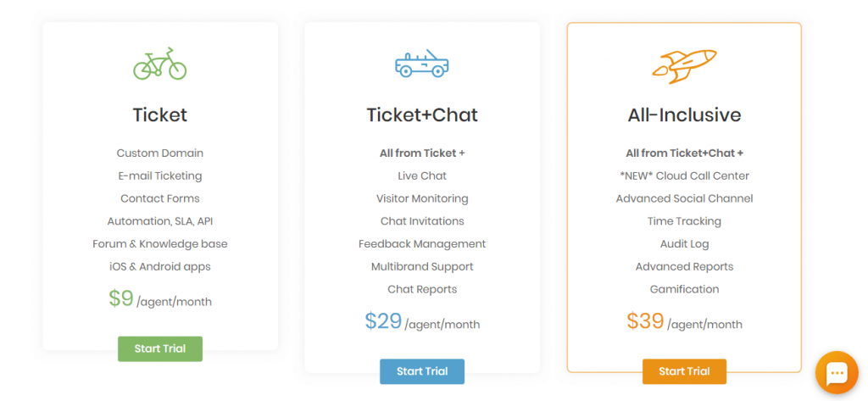Click the Live Chat feature entry

422,175
